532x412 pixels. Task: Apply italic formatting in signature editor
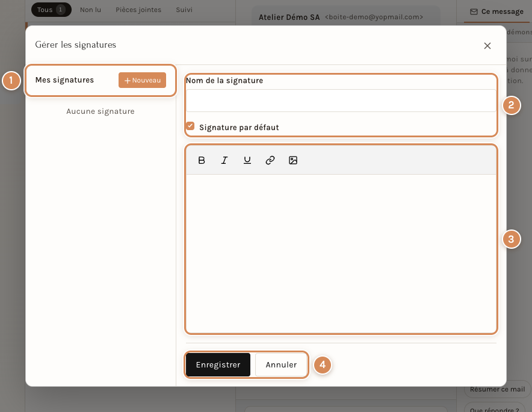tap(224, 160)
